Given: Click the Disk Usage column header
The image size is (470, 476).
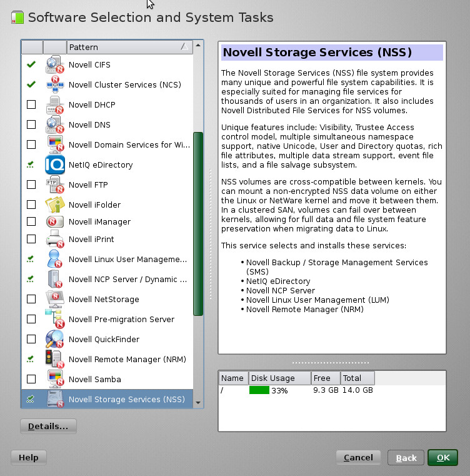Looking at the screenshot, I should [280, 378].
